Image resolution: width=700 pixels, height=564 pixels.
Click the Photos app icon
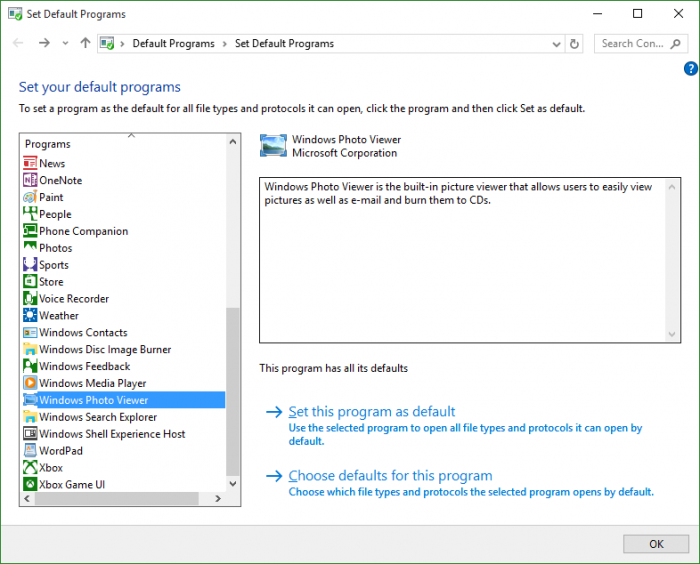tap(30, 247)
